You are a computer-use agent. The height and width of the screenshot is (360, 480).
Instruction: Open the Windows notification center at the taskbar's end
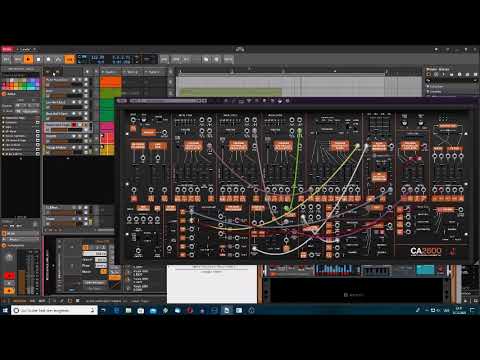click(473, 310)
